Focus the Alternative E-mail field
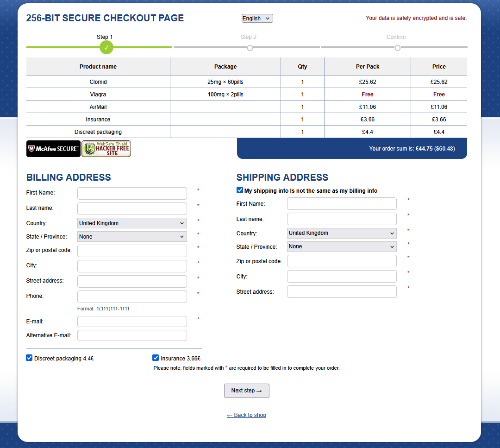 click(132, 335)
